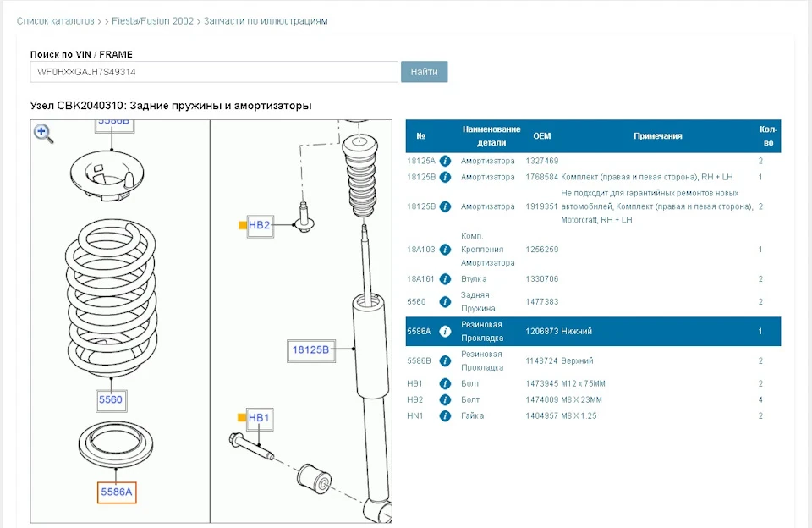
Task: Click OEM number 1330706
Action: [x=542, y=279]
